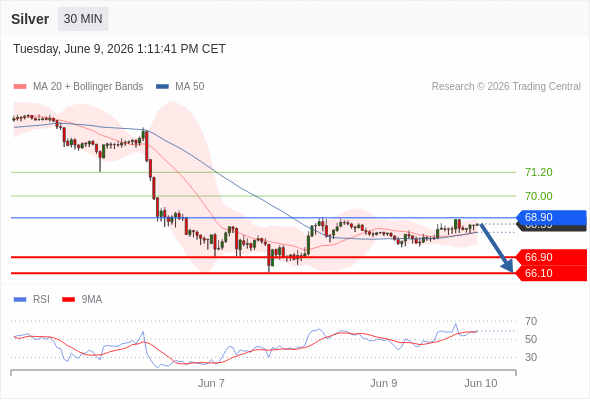The image size is (590, 400).
Task: Click the blue downward forecast arrow
Action: tap(496, 248)
